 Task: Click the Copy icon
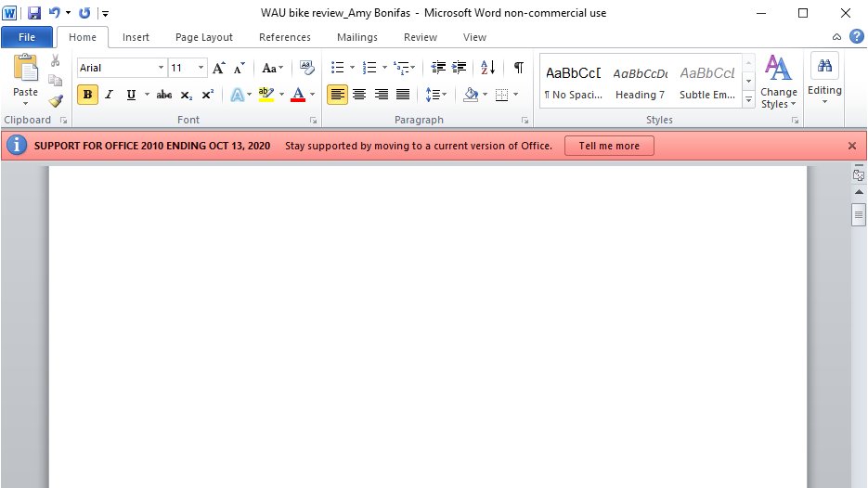56,80
